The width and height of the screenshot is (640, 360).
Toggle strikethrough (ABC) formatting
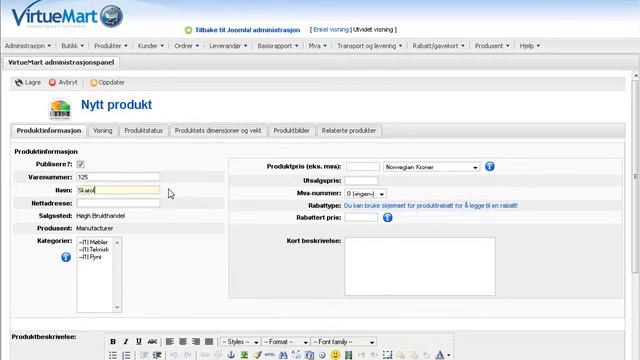click(x=152, y=342)
